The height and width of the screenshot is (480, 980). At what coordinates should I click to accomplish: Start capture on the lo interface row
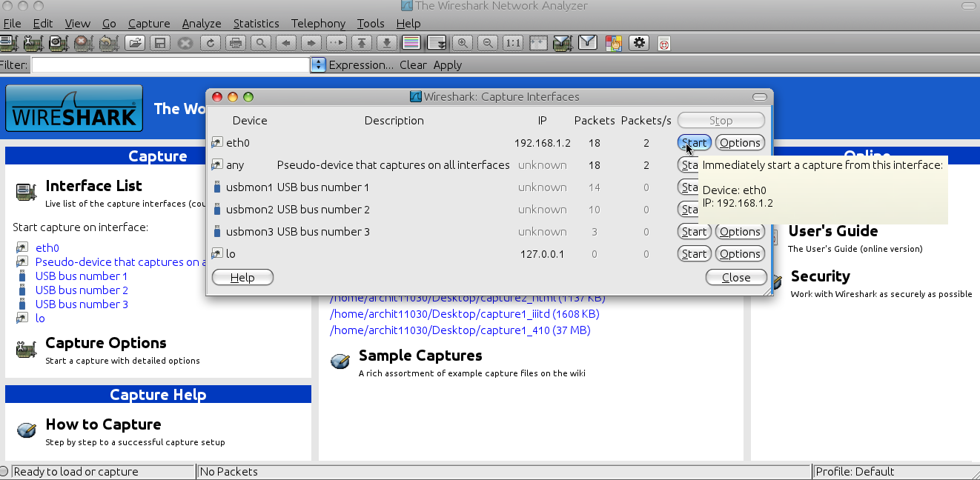(695, 254)
